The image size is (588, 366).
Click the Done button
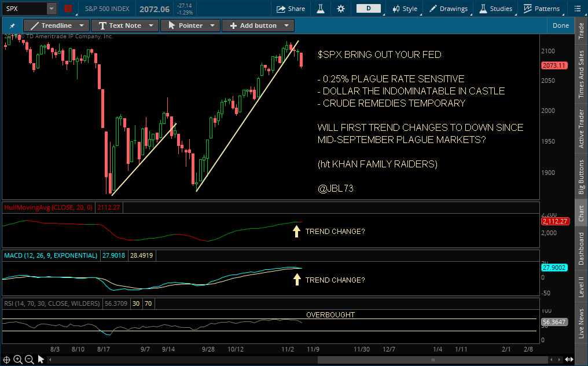click(560, 25)
